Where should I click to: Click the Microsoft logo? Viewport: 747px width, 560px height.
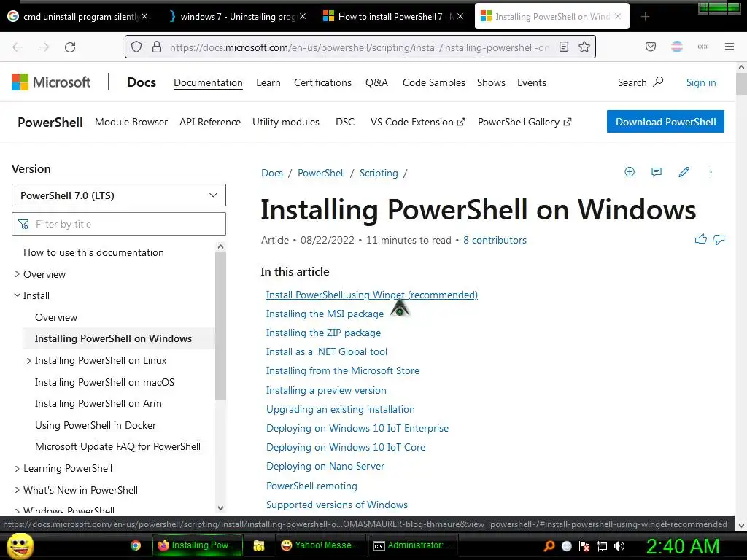pyautogui.click(x=51, y=82)
